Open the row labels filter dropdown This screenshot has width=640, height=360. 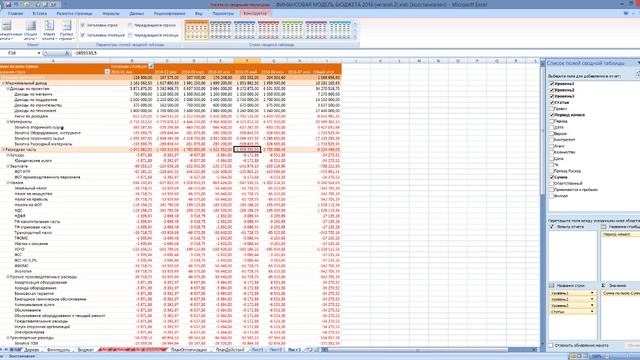click(x=107, y=72)
